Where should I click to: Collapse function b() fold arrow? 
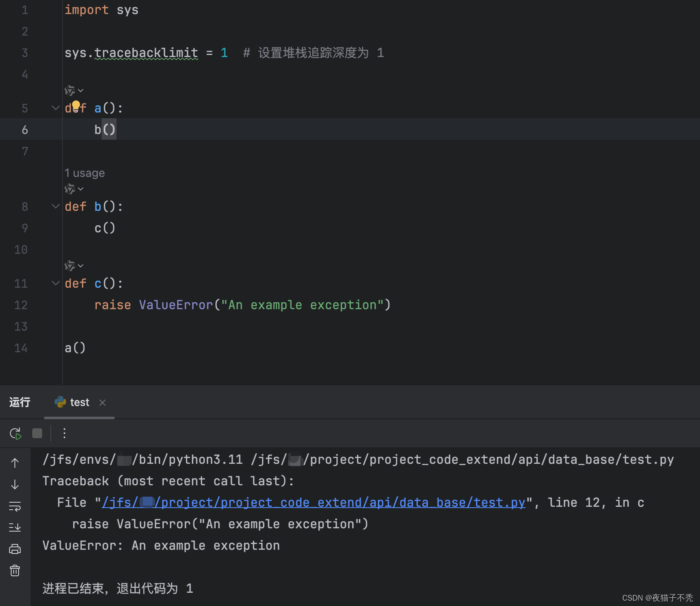click(x=55, y=206)
